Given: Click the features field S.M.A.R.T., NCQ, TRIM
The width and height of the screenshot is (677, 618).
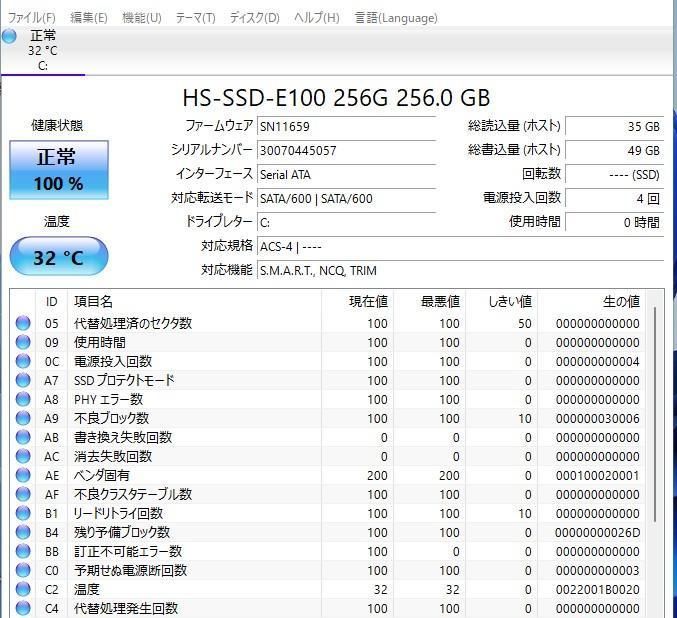Looking at the screenshot, I should click(x=460, y=271).
